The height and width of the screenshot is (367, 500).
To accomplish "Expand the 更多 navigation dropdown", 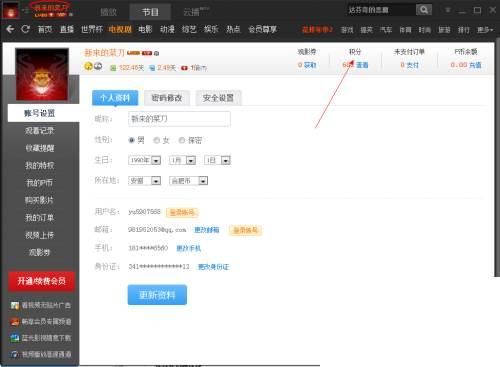I will (485, 30).
